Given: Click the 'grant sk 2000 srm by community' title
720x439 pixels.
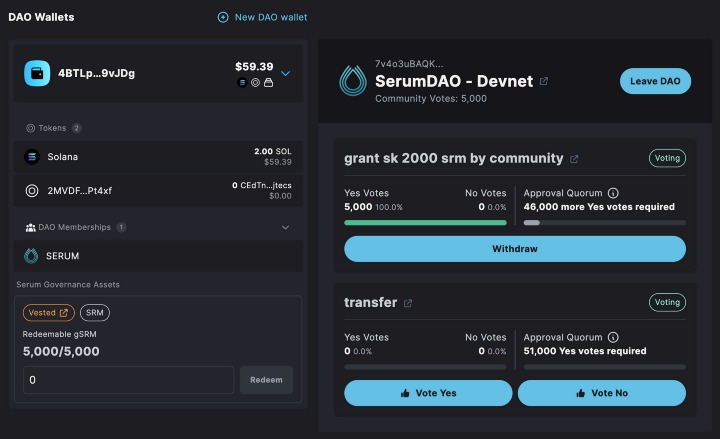Looking at the screenshot, I should pyautogui.click(x=454, y=158).
